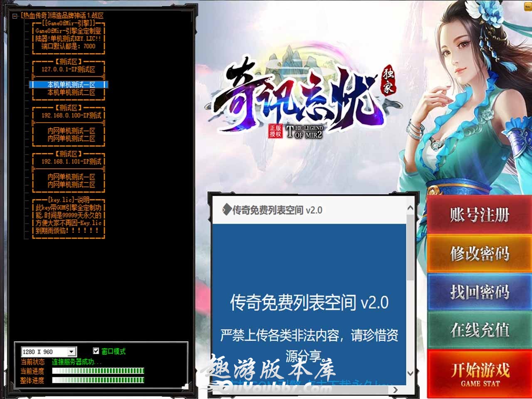Viewport: 532px width, 399px height.
Task: Open 账号注册 account registration
Action: [479, 214]
